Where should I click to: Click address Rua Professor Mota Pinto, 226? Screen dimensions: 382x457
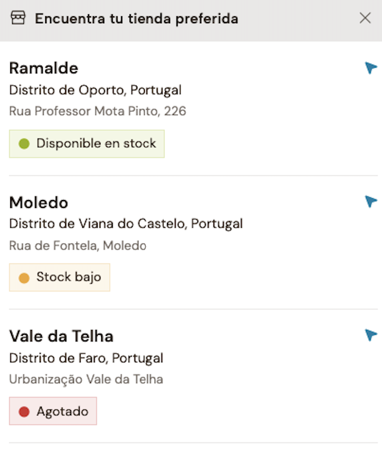97,111
